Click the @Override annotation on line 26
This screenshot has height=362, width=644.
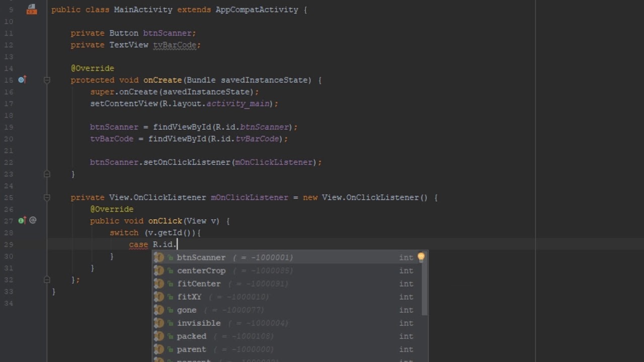pyautogui.click(x=112, y=209)
